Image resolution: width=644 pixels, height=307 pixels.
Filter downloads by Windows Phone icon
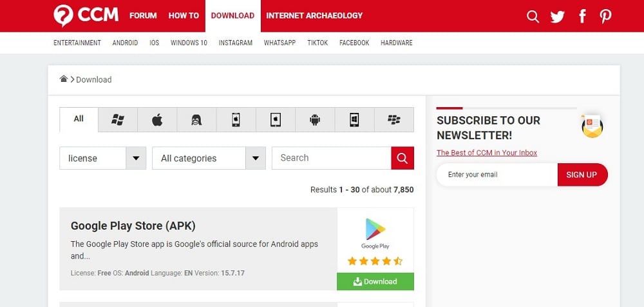[354, 120]
